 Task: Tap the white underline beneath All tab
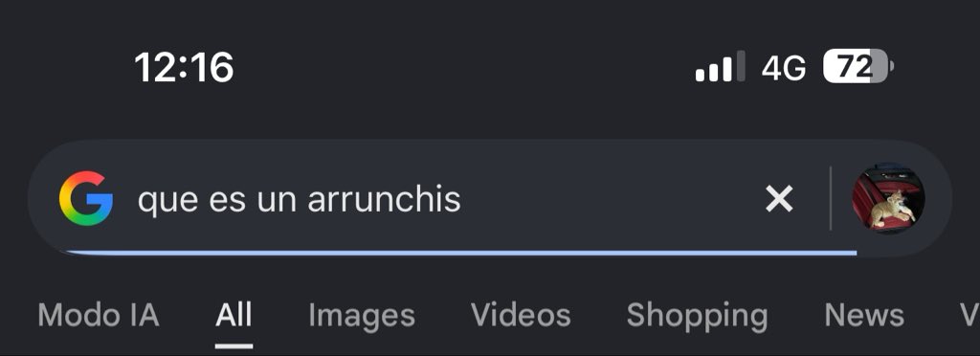coord(234,345)
